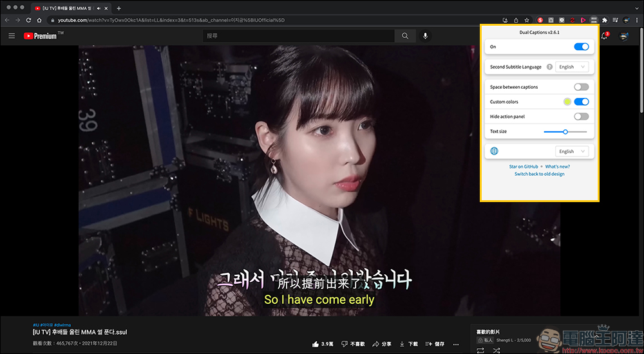Start voice search with microphone icon
Image resolution: width=644 pixels, height=354 pixels.
pos(425,36)
